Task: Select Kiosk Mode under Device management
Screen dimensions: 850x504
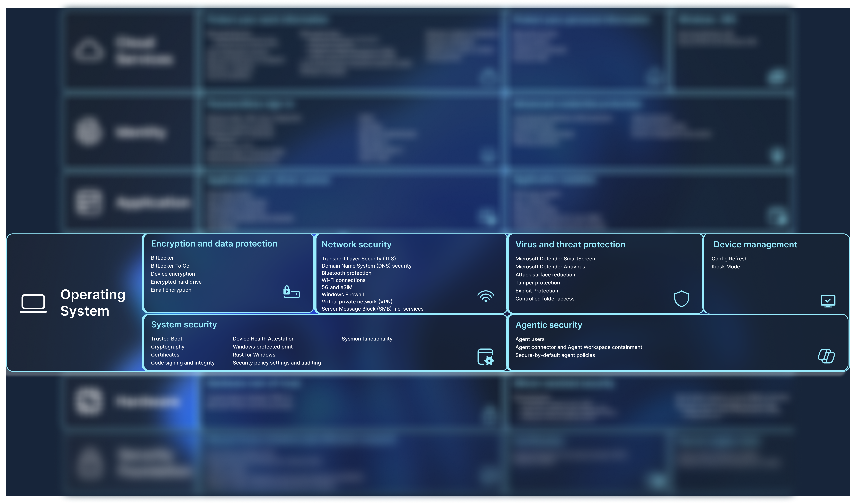Action: point(726,267)
